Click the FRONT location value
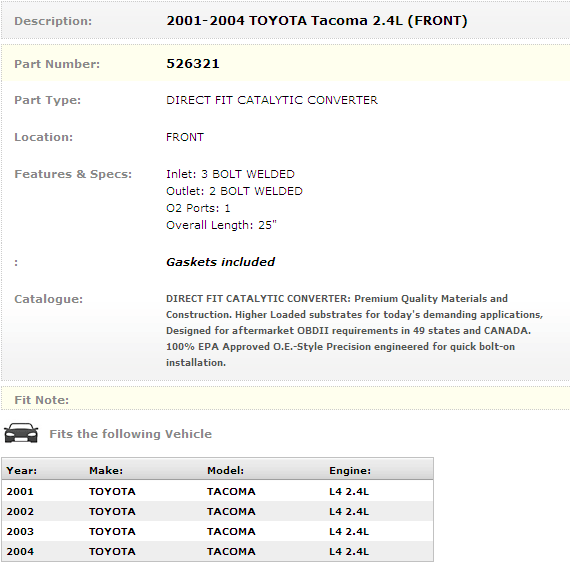The image size is (570, 583). 185,137
